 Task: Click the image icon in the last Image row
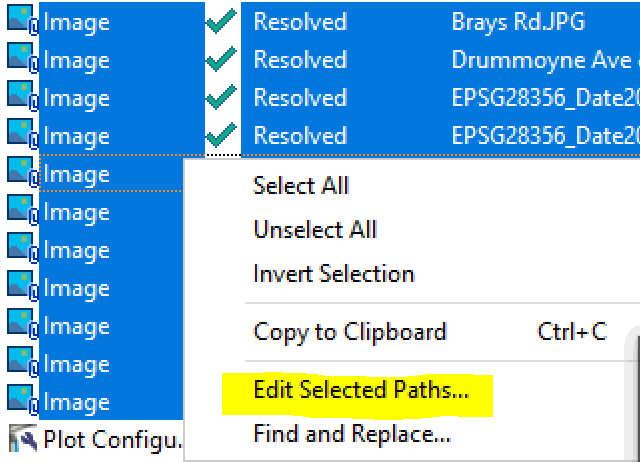[21, 402]
